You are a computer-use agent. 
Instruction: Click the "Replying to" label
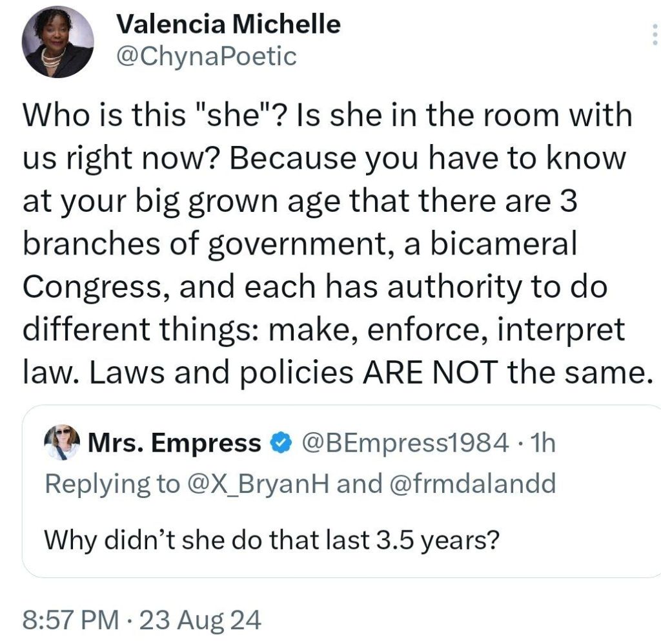click(x=114, y=484)
